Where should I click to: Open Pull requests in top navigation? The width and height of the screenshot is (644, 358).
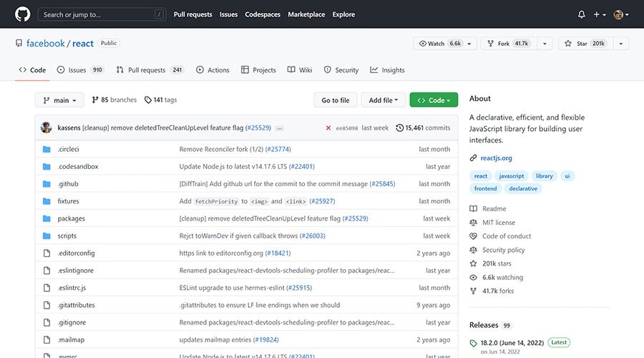(x=192, y=14)
